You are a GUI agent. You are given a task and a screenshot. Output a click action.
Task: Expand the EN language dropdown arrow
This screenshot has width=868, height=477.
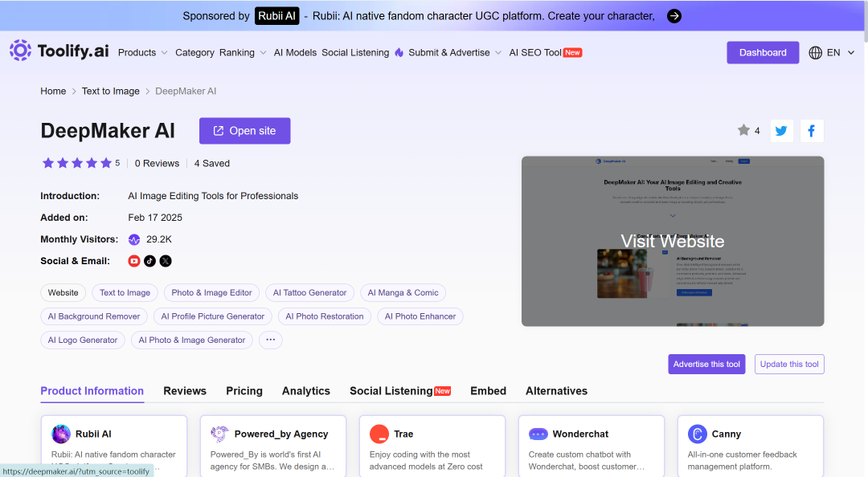[x=851, y=52]
